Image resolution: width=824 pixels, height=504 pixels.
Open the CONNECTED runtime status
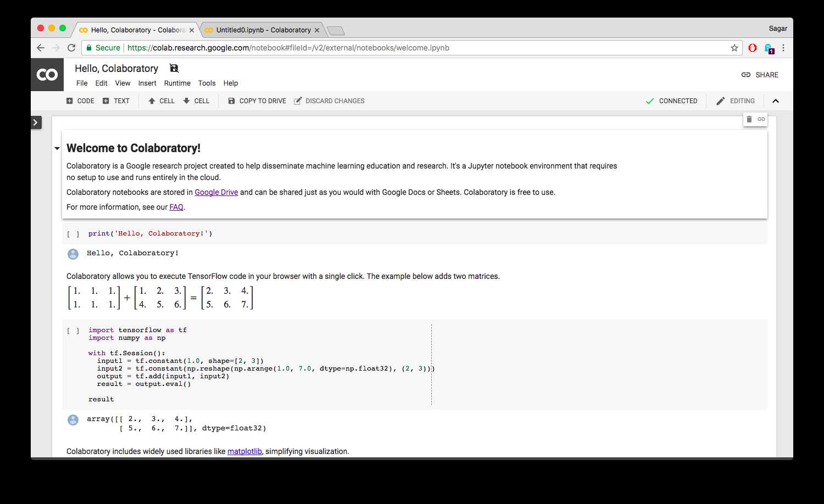(x=671, y=101)
